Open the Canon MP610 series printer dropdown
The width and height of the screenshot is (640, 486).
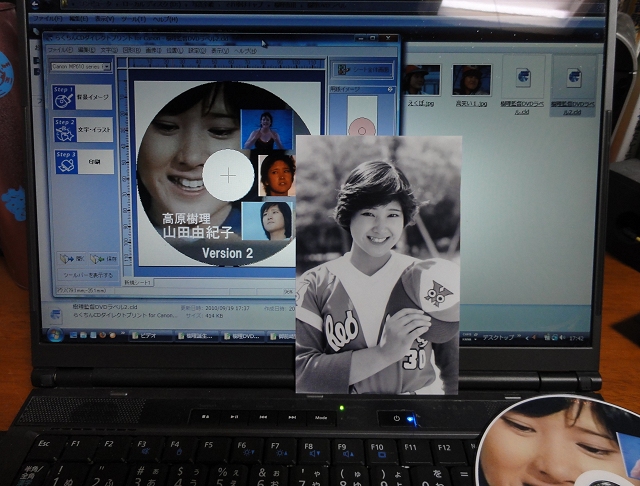(x=80, y=67)
